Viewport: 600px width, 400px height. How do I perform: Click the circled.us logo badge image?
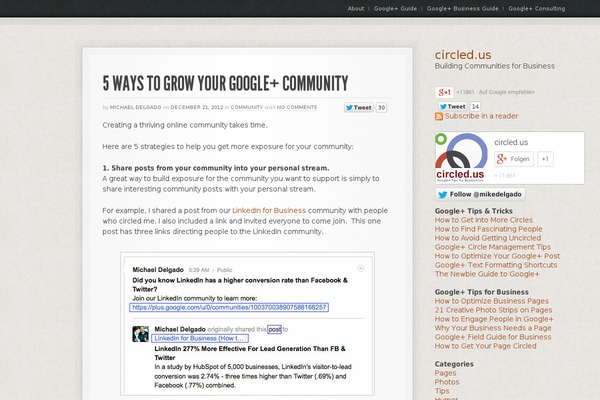click(462, 158)
